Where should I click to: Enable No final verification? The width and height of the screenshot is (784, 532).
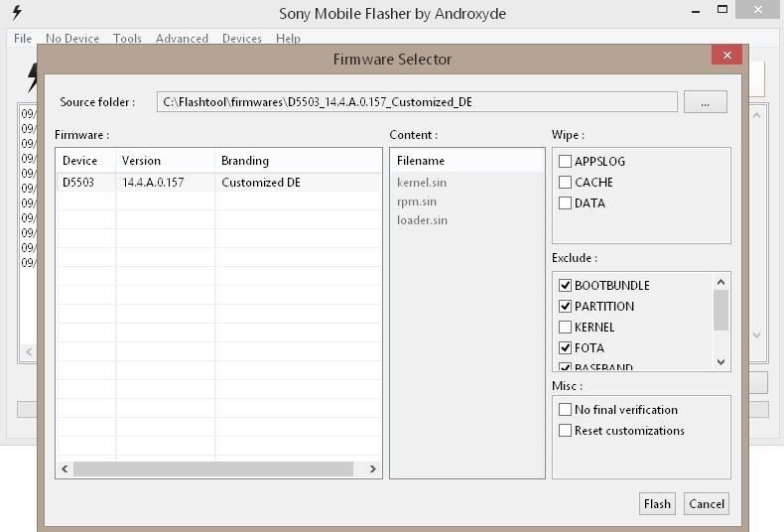pos(565,410)
